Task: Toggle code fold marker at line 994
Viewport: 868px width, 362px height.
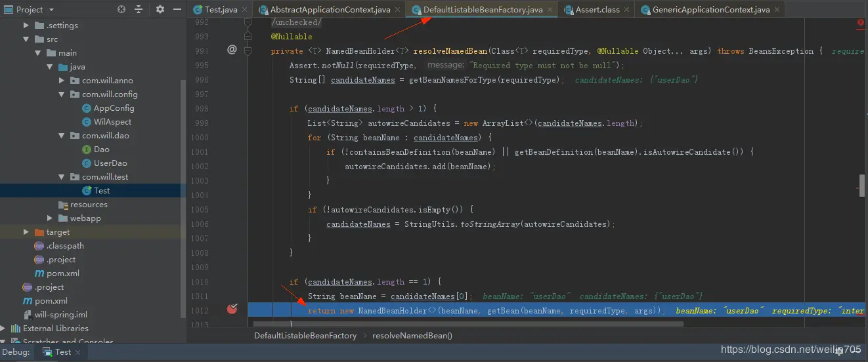Action: (248, 50)
